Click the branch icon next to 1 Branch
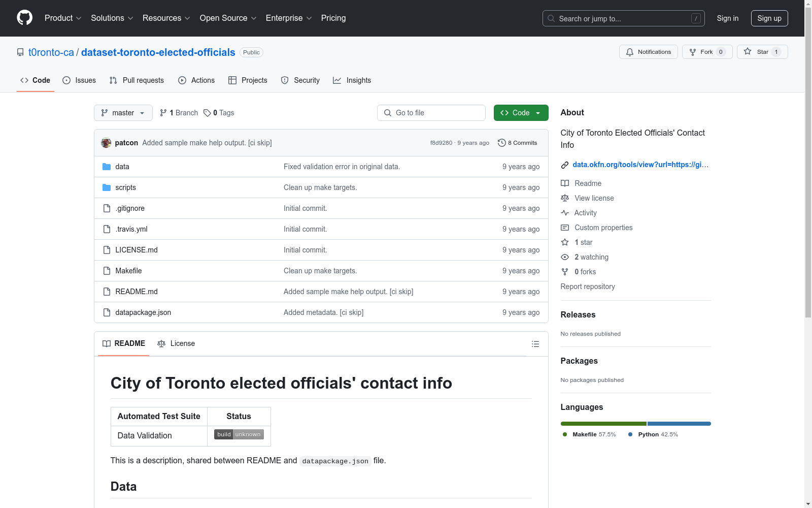Image resolution: width=812 pixels, height=508 pixels. [x=163, y=113]
